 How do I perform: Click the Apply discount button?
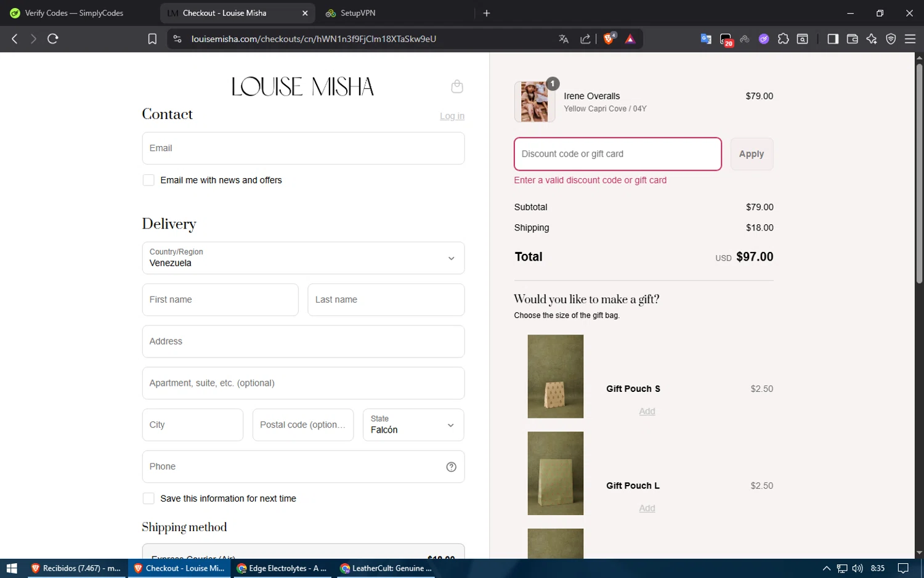point(752,154)
